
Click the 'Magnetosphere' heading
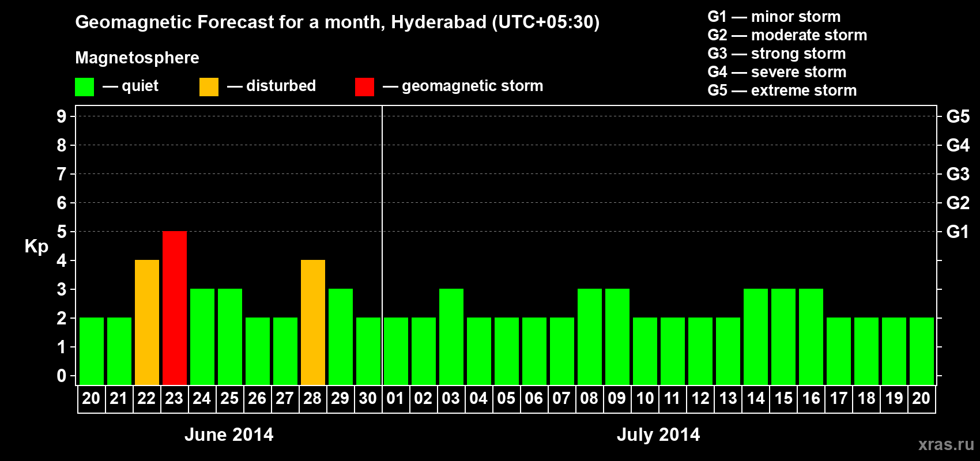137,58
